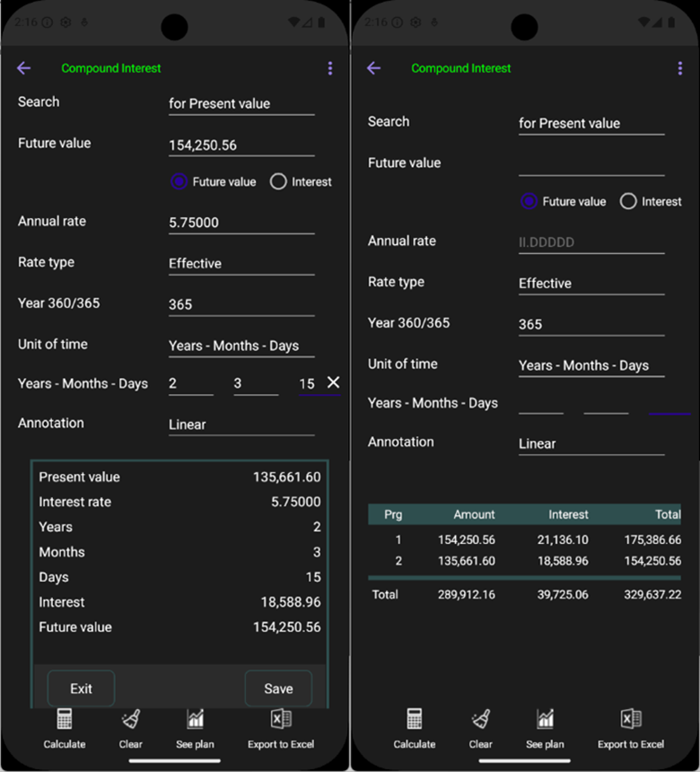Viewport: 700px width, 772px height.
Task: Click the Amount column header in table
Action: click(474, 514)
